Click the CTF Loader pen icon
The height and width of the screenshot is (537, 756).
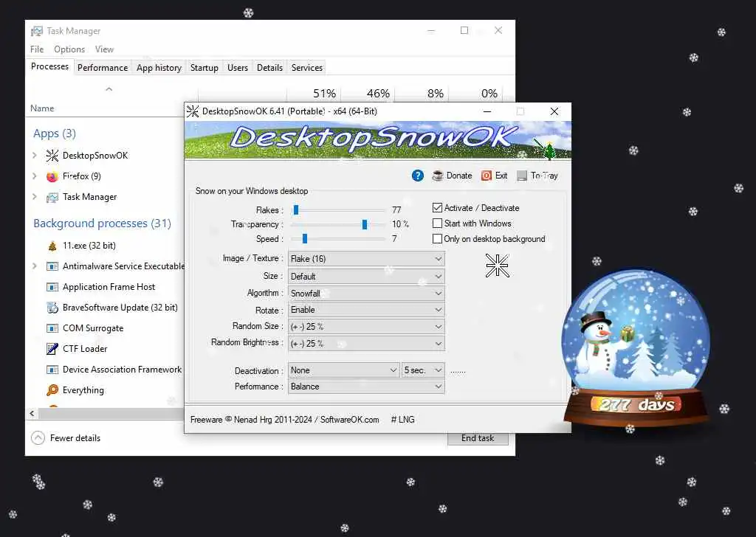(52, 349)
